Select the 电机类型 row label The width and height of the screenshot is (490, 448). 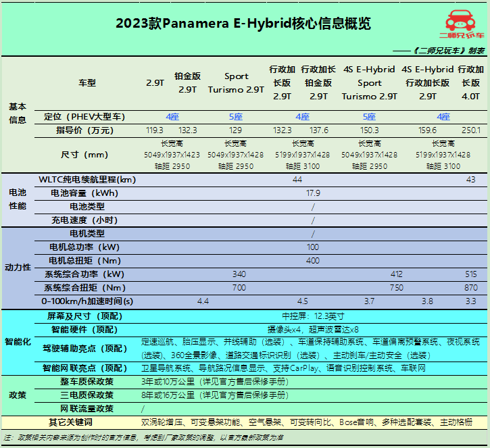(87, 233)
